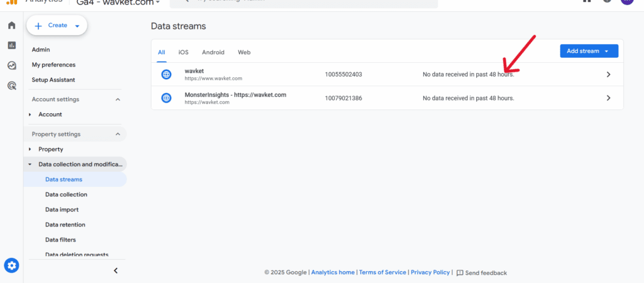Select Data collection in navigation
This screenshot has width=644, height=283.
pyautogui.click(x=66, y=195)
